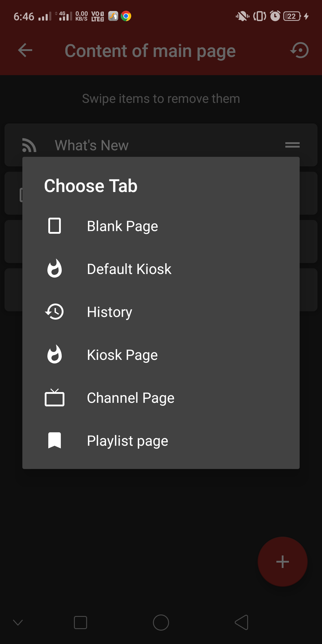This screenshot has height=644, width=322.
Task: Select the Blank Page icon
Action: click(55, 226)
